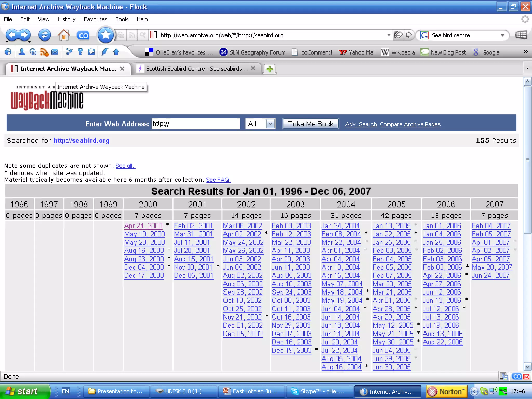
Task: Click the Reload page icon
Action: point(44,35)
